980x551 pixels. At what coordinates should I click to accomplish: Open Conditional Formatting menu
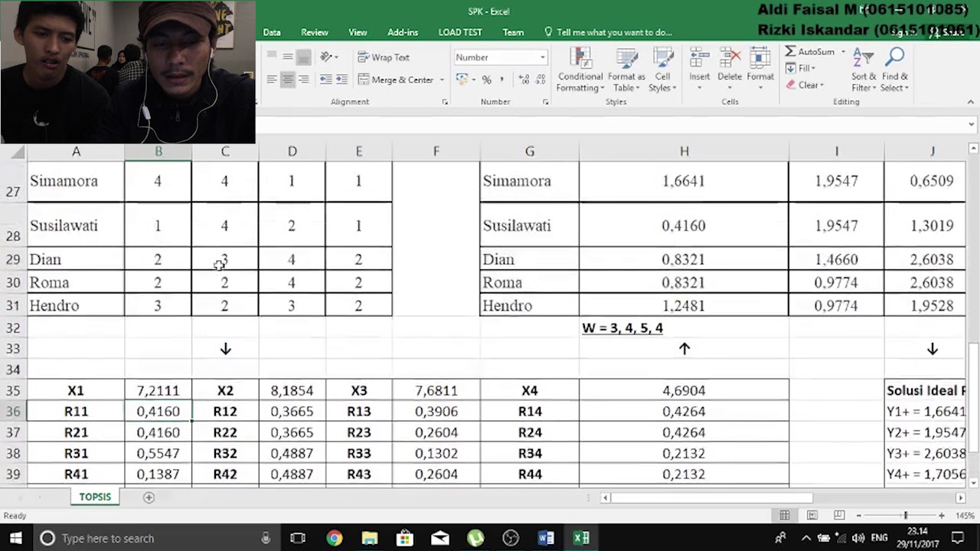pyautogui.click(x=580, y=70)
